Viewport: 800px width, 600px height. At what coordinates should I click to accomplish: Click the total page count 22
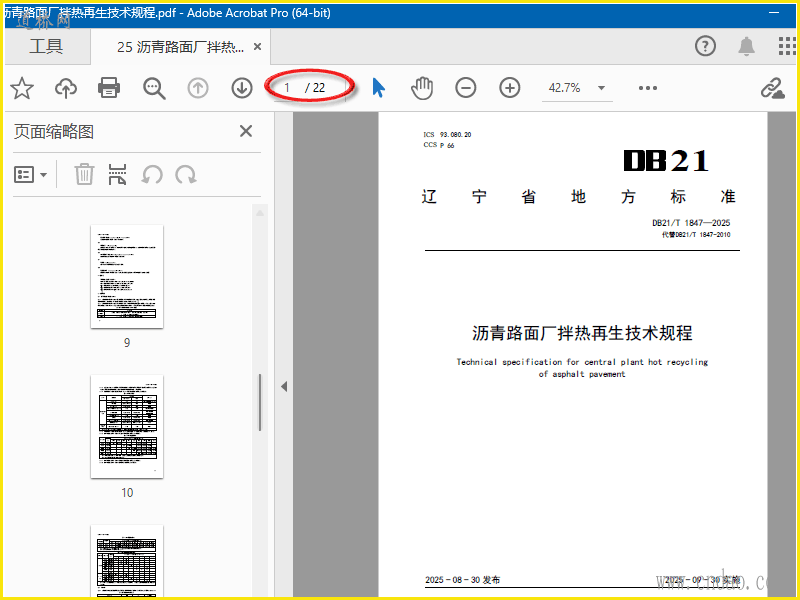(319, 88)
